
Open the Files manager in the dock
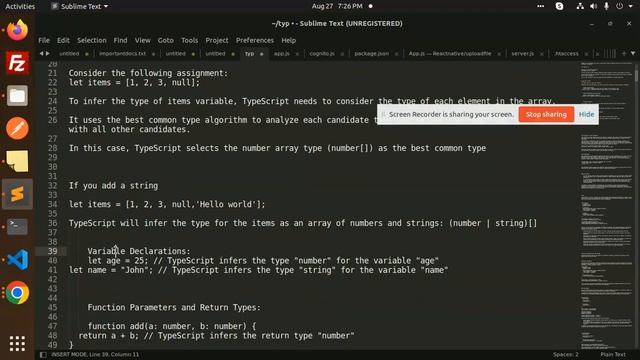(x=17, y=96)
